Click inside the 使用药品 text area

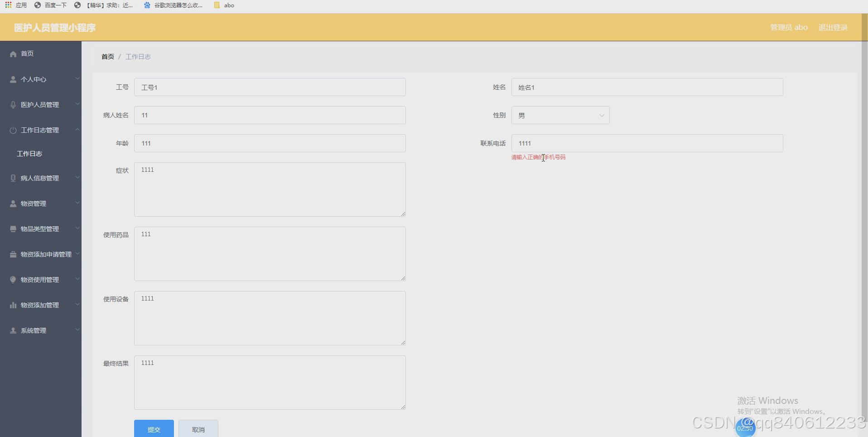coord(270,254)
